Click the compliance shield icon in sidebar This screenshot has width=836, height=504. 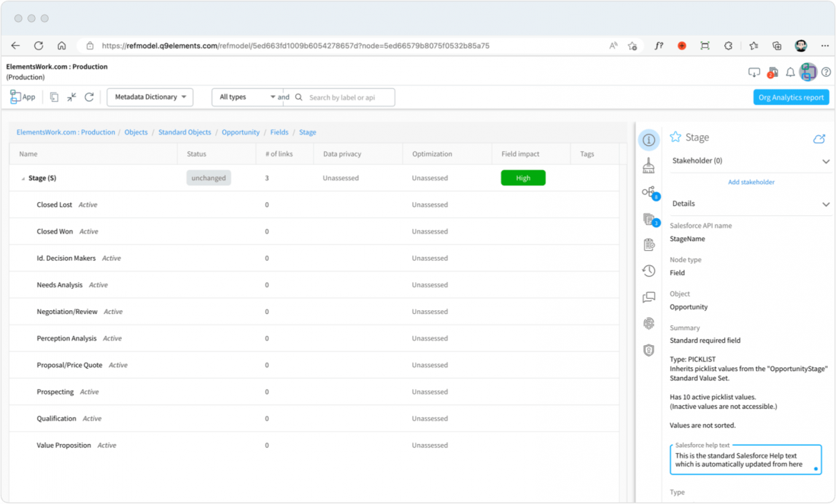pyautogui.click(x=649, y=350)
